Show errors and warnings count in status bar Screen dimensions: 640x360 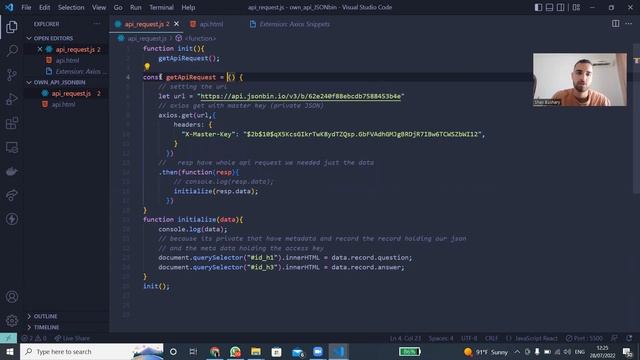33,338
